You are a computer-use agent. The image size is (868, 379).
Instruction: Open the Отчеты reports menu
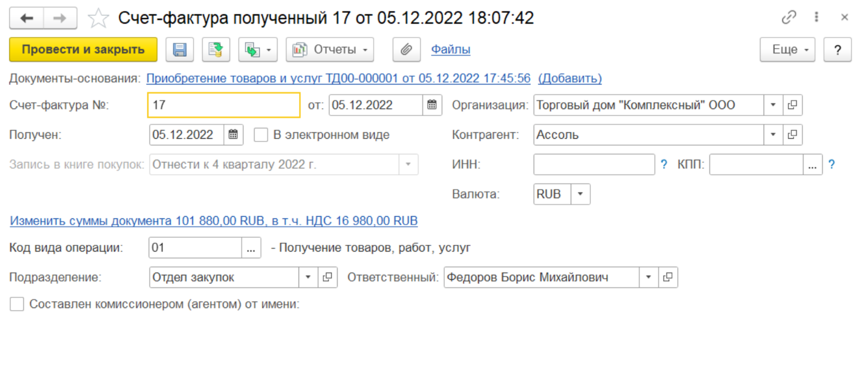[330, 50]
